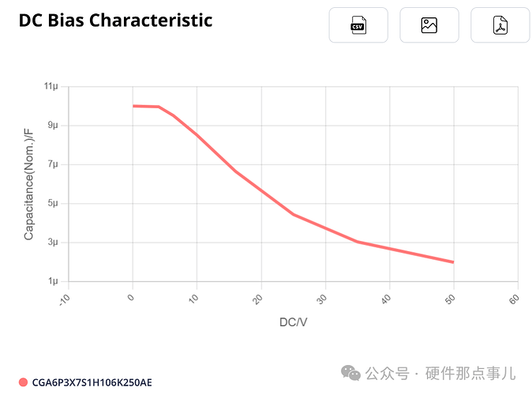
Task: Export the chart as an image
Action: coord(429,25)
